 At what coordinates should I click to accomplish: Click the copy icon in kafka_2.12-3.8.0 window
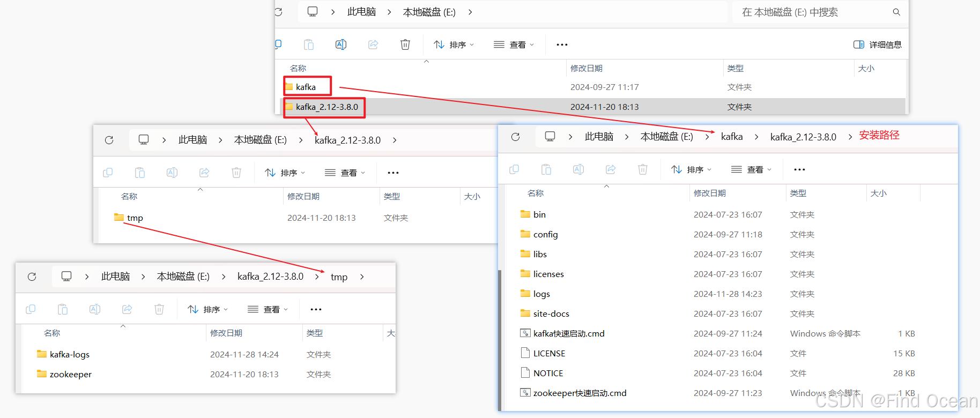pos(108,173)
